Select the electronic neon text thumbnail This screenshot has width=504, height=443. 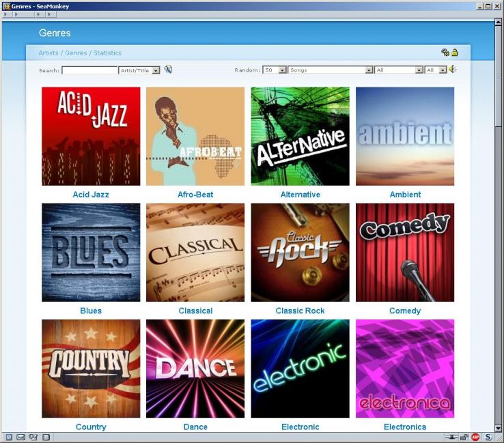coord(300,369)
